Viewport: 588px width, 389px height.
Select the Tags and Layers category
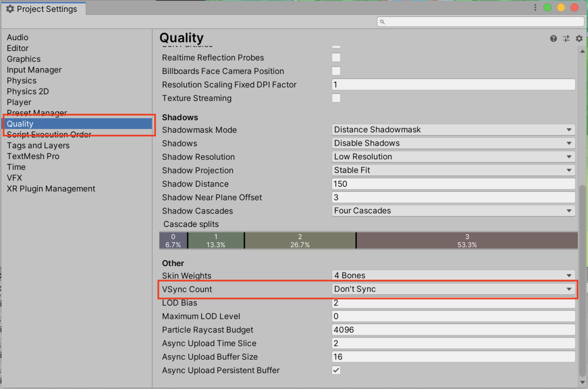[38, 145]
